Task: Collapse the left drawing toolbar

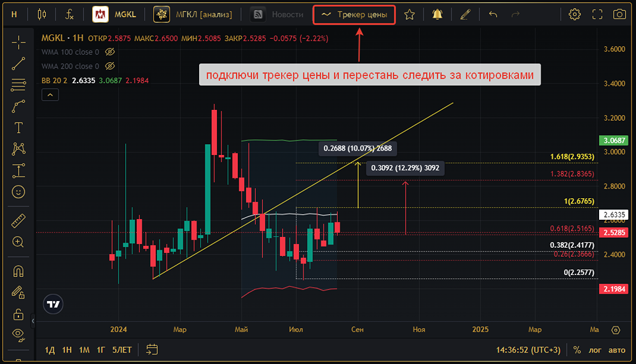Action: tap(33, 321)
